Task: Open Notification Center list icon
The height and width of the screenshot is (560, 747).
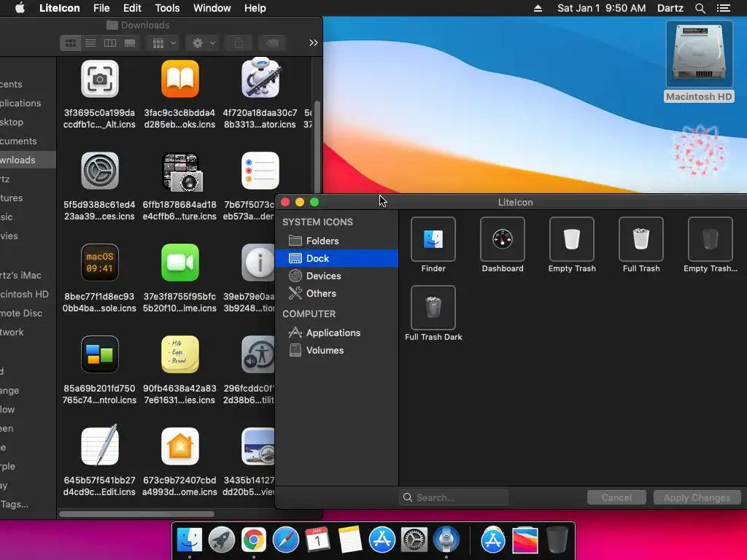Action: (x=723, y=8)
